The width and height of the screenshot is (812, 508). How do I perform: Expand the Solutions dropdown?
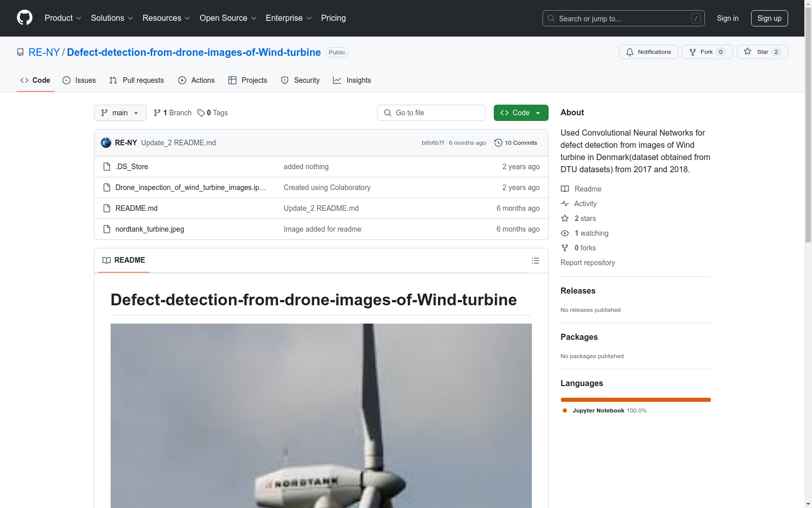[x=112, y=18]
